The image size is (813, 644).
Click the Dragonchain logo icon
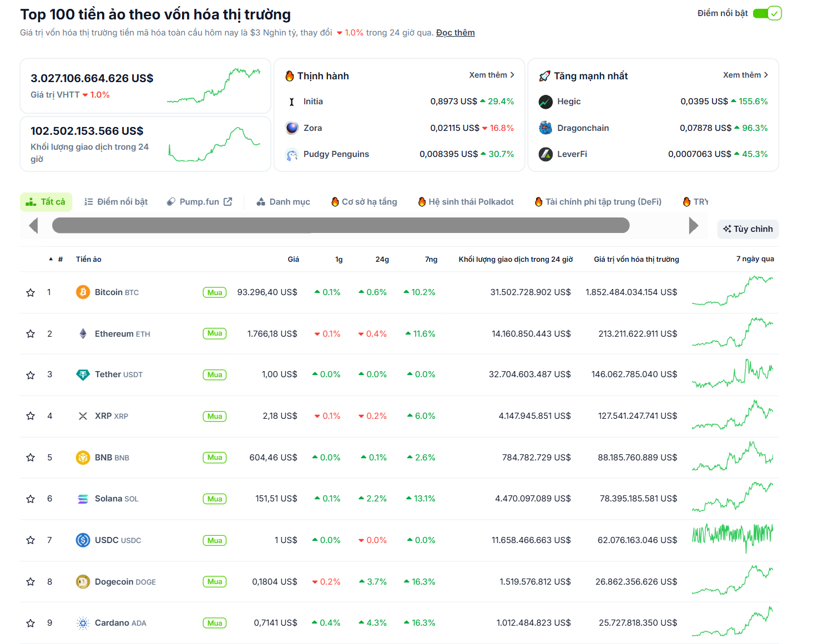click(x=546, y=128)
